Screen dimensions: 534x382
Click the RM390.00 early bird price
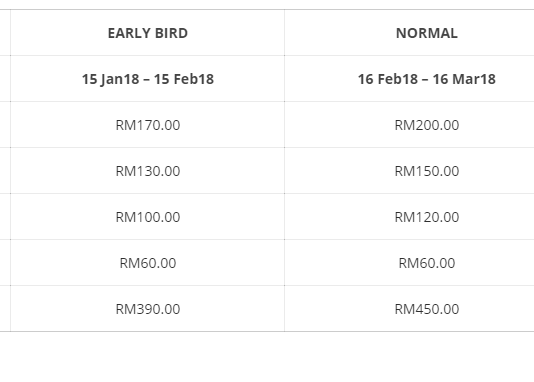click(148, 309)
